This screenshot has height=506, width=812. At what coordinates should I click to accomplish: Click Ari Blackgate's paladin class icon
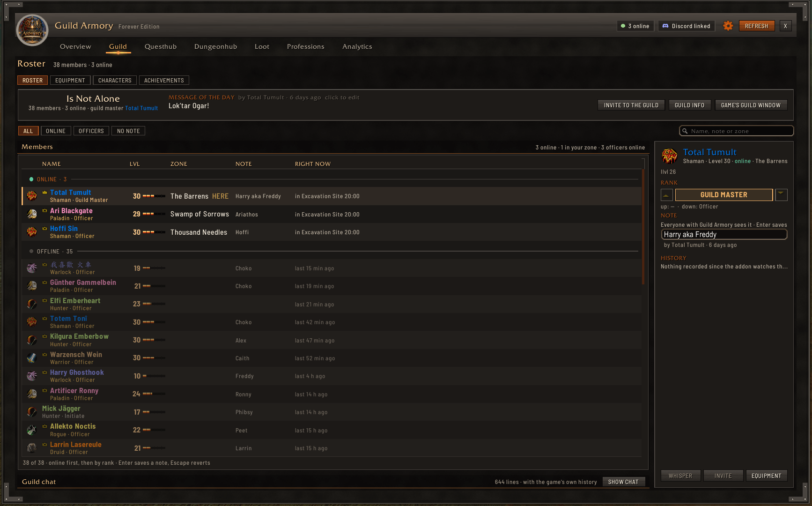pyautogui.click(x=32, y=214)
